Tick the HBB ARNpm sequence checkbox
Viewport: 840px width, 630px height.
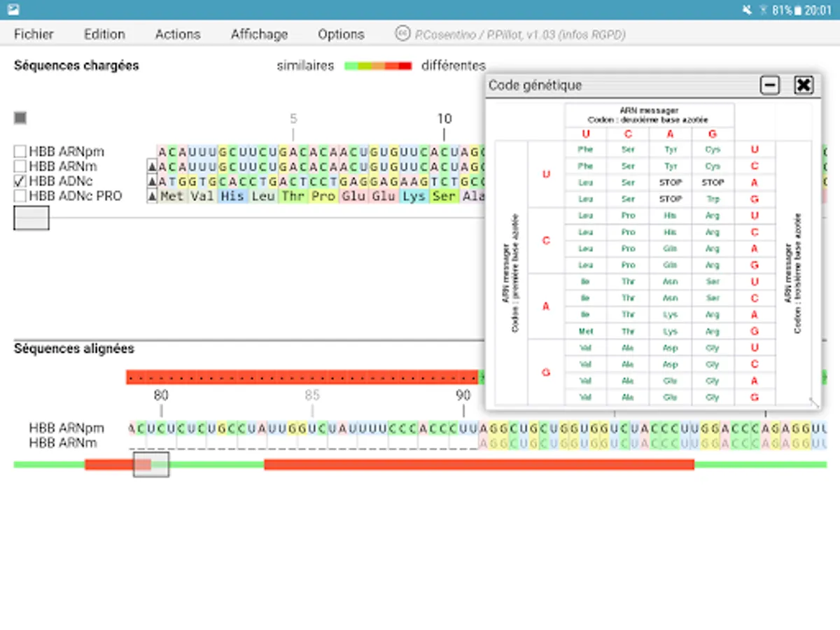coord(20,152)
